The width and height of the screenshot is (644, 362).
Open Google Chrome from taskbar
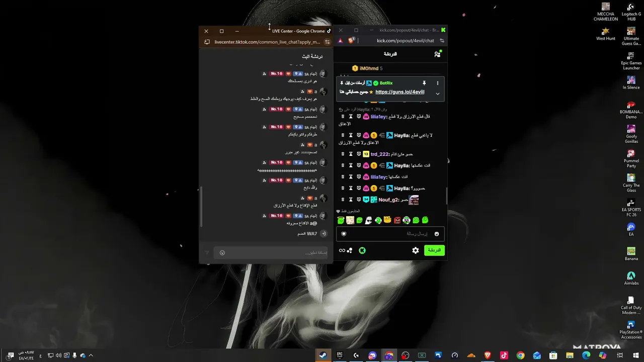pyautogui.click(x=521, y=355)
